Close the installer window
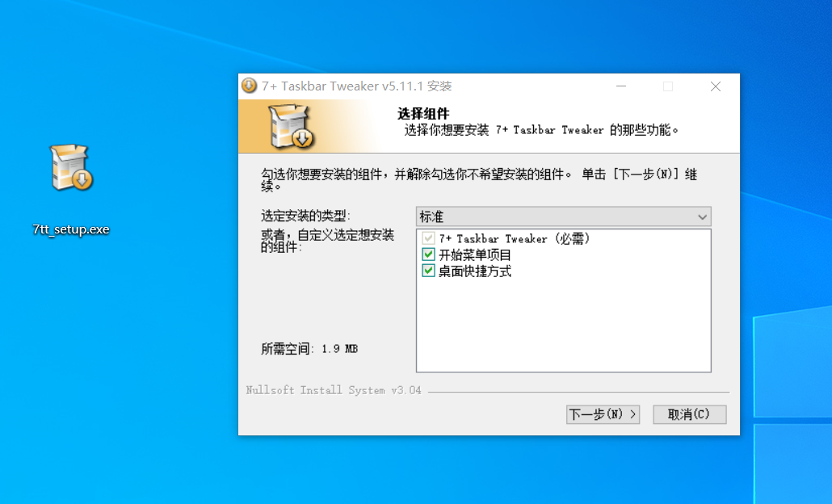The width and height of the screenshot is (832, 504). [715, 86]
